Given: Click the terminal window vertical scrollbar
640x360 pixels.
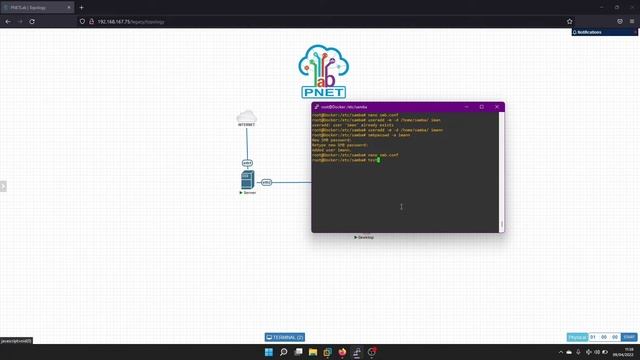Looking at the screenshot, I should click(x=502, y=172).
